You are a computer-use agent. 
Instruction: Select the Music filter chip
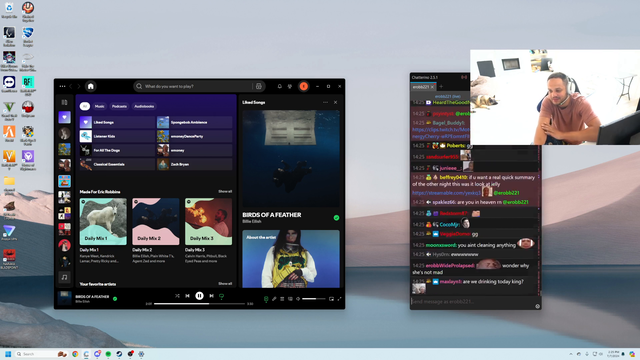click(100, 106)
